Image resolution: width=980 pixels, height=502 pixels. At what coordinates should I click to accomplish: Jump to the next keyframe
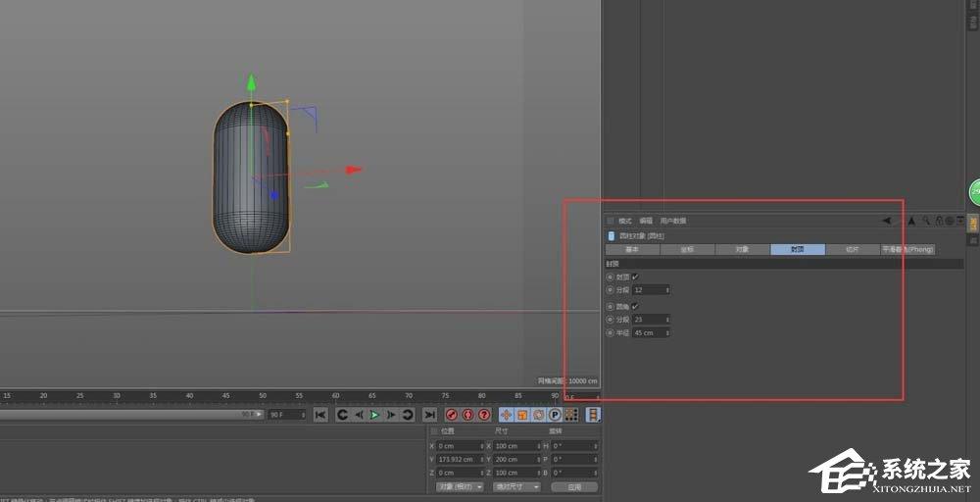(x=408, y=415)
